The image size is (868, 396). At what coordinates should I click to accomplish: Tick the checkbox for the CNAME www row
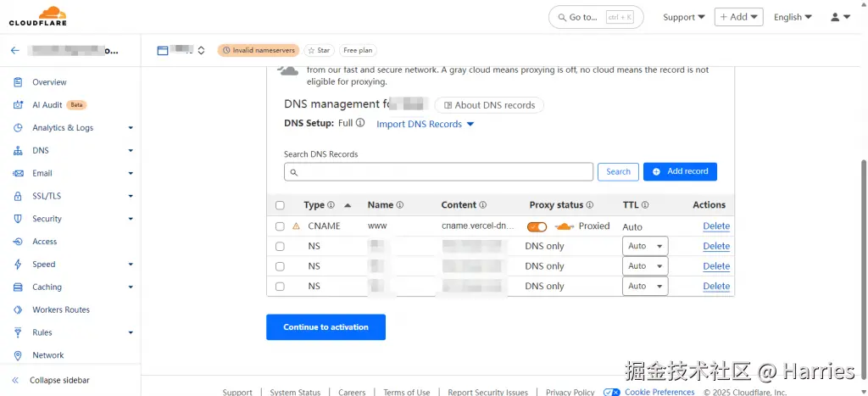[280, 226]
